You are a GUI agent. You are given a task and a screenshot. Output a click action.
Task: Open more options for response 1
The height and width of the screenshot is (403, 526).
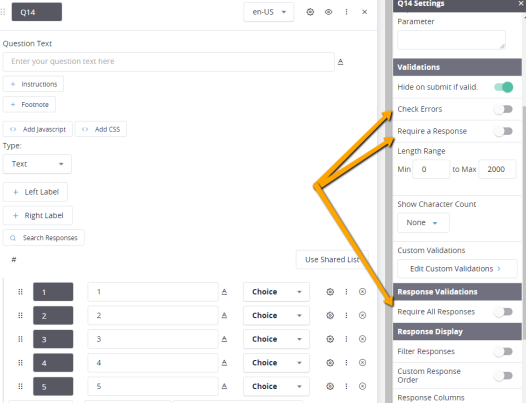346,292
